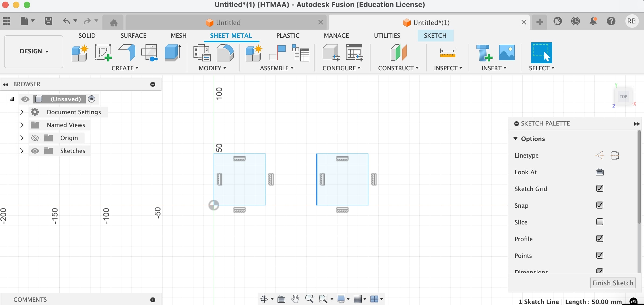Click the Insert fastener icon
This screenshot has width=644, height=305.
(x=484, y=53)
